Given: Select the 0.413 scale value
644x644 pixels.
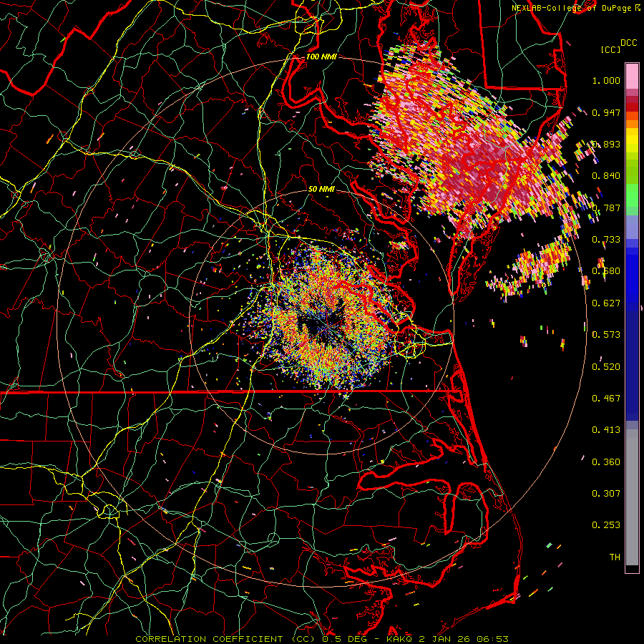Looking at the screenshot, I should pyautogui.click(x=606, y=430).
